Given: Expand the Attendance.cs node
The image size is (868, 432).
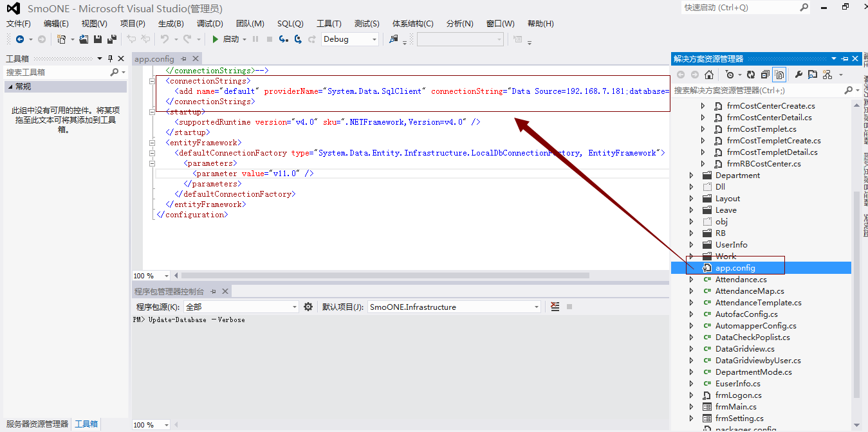Looking at the screenshot, I should tap(692, 280).
